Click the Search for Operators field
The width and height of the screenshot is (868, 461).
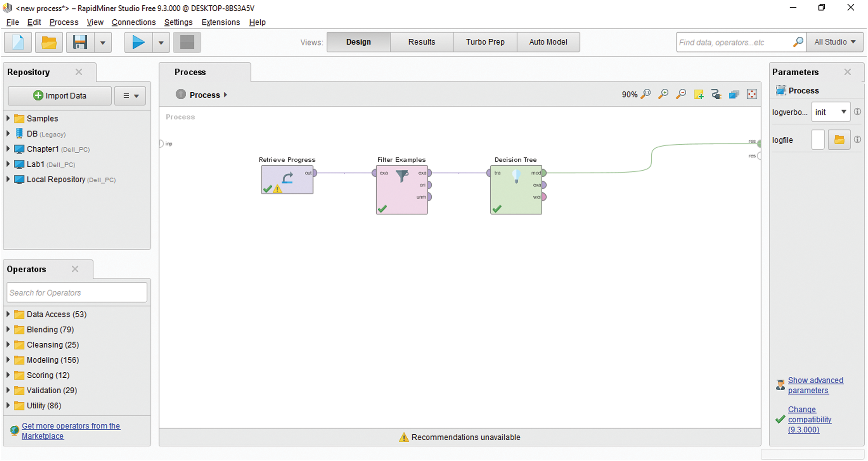(x=77, y=293)
